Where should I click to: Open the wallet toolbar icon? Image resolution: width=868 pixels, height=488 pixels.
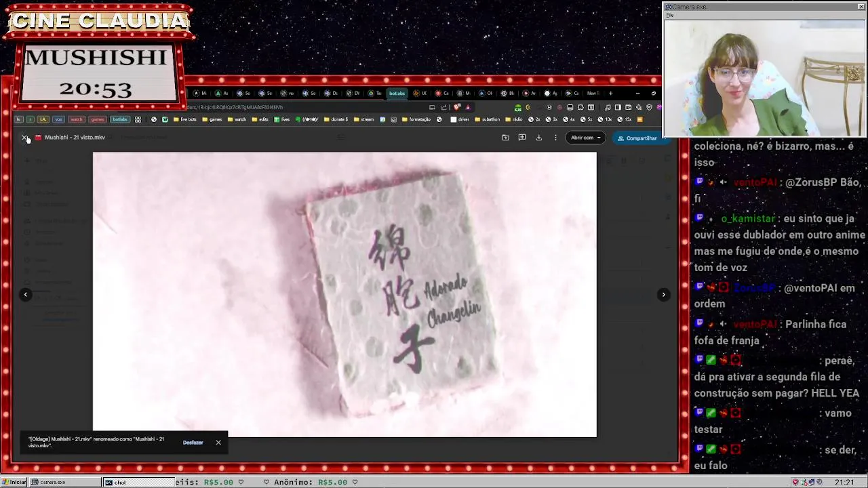tap(627, 107)
